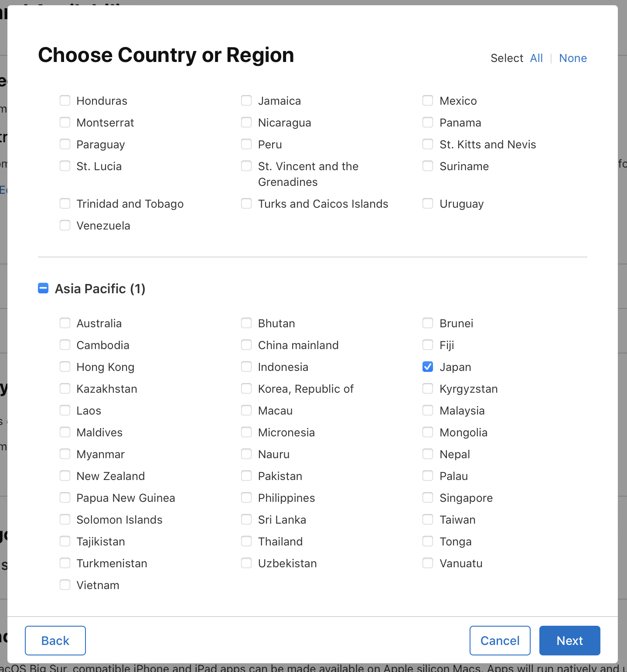Screen dimensions: 627x672
Task: Select Taiwan in Asia Pacific
Action: tap(427, 519)
